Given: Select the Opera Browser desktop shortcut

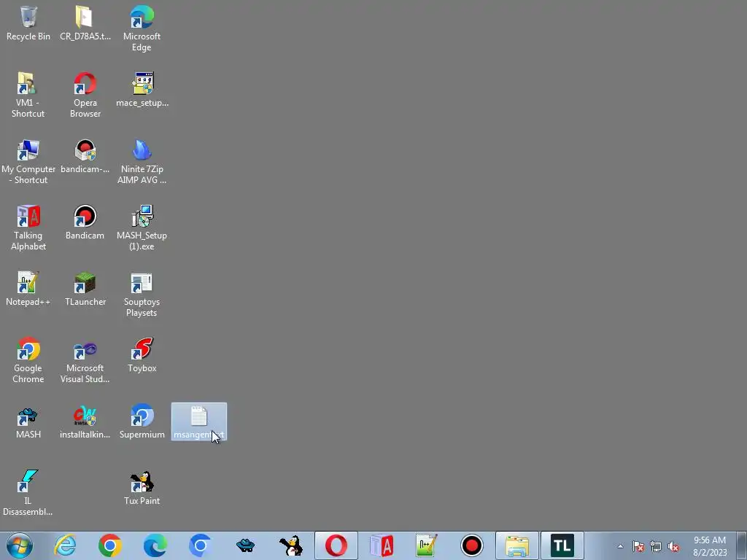Looking at the screenshot, I should 85,95.
